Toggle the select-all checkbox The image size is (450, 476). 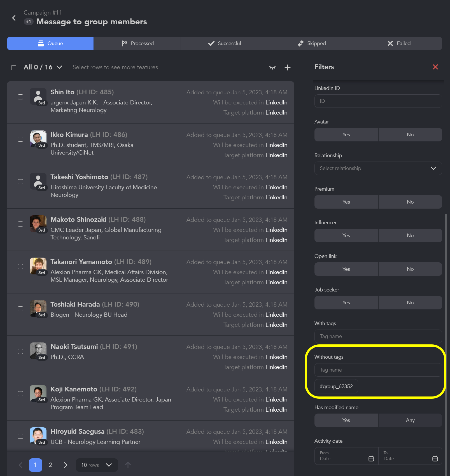point(14,68)
